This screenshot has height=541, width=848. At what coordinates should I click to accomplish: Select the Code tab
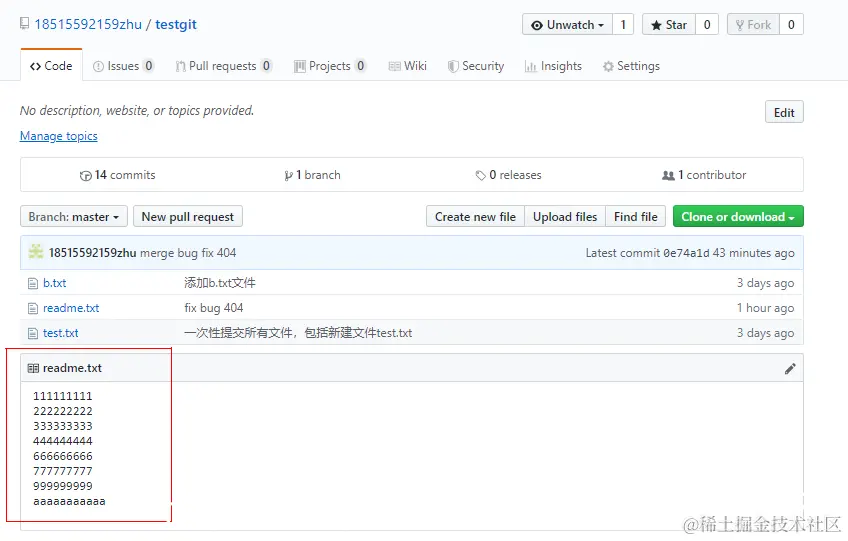(51, 66)
